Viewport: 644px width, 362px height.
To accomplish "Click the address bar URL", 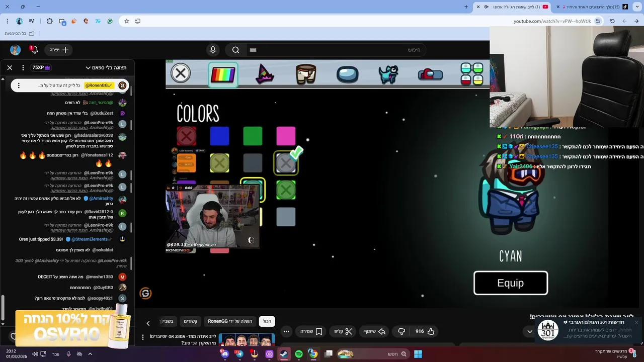I will 552,21.
